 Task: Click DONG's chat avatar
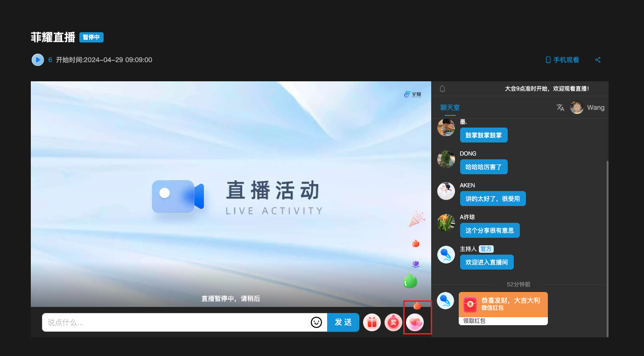pyautogui.click(x=446, y=159)
